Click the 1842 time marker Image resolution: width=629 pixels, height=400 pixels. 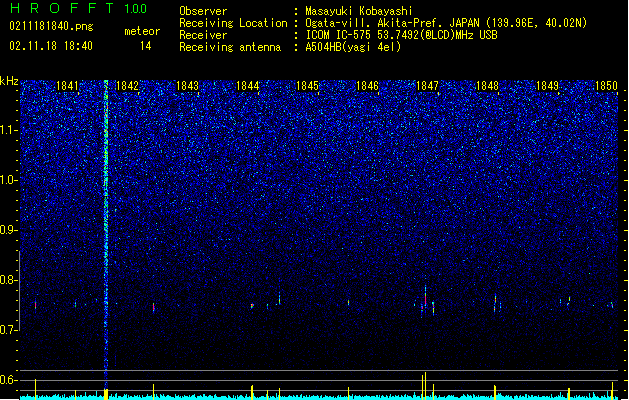tap(127, 86)
